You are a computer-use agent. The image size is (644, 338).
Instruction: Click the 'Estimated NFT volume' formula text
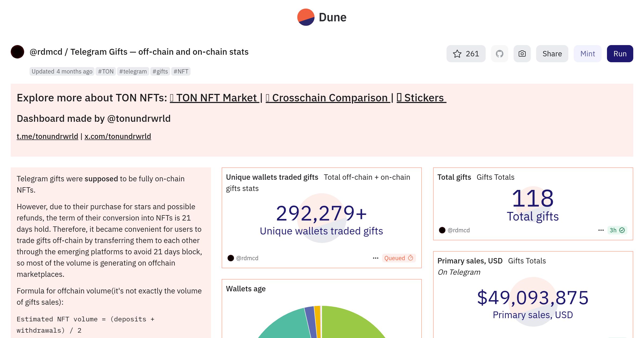click(x=86, y=325)
